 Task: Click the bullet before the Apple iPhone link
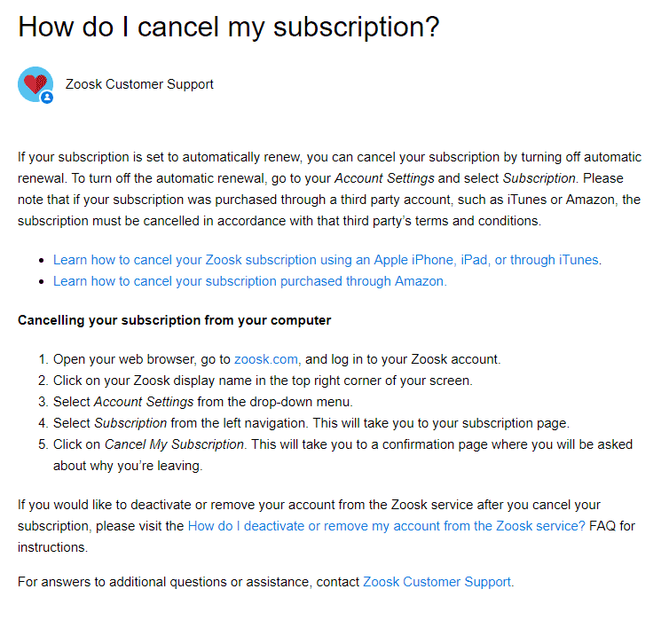click(x=42, y=261)
